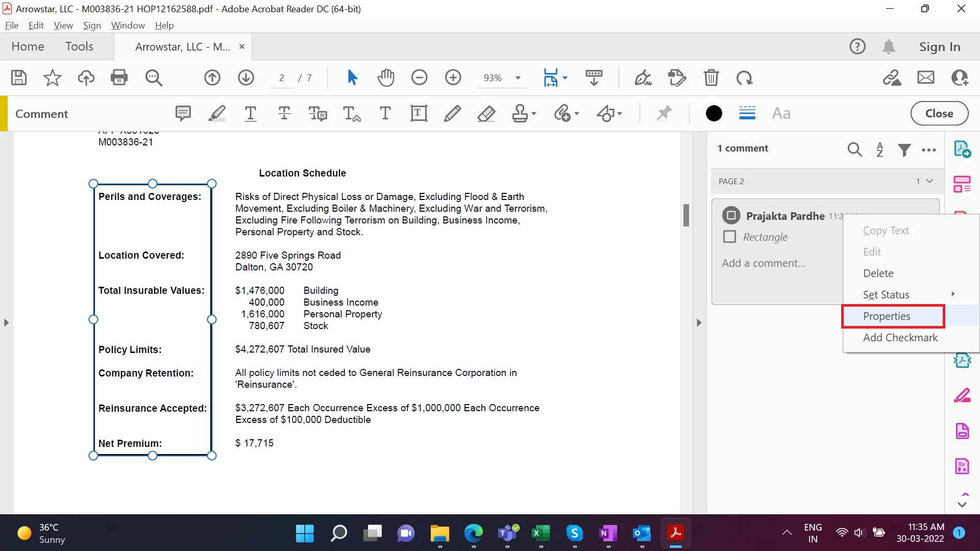This screenshot has height=551, width=980.
Task: Choose the strikethrough text tool
Action: 284,113
